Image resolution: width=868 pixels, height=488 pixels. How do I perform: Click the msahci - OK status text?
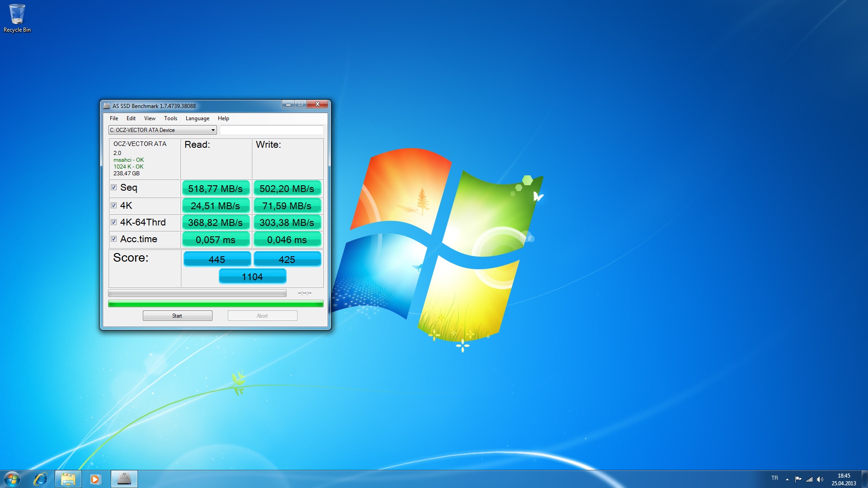[129, 160]
